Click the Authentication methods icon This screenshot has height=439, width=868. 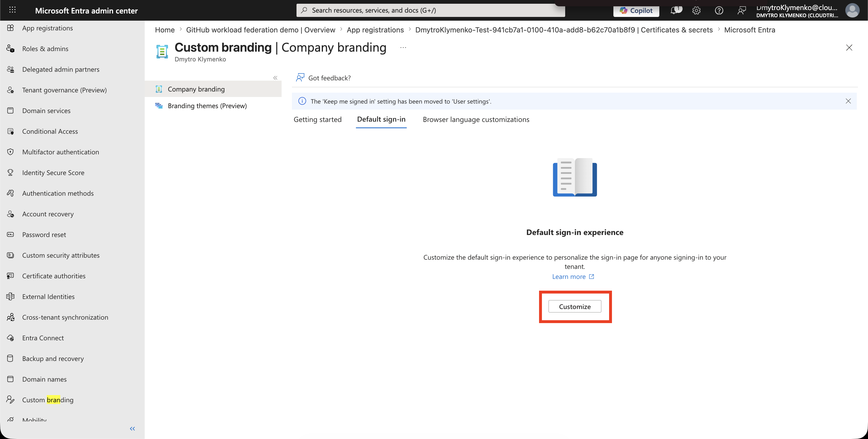[x=10, y=193]
